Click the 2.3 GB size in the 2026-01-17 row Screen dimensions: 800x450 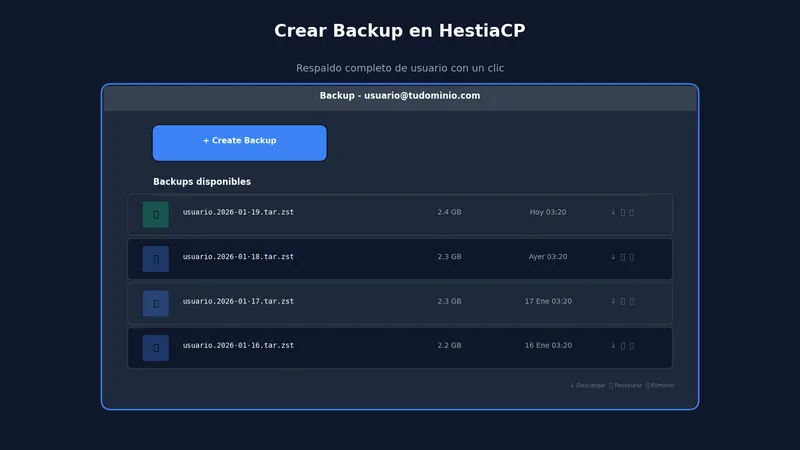tap(449, 301)
